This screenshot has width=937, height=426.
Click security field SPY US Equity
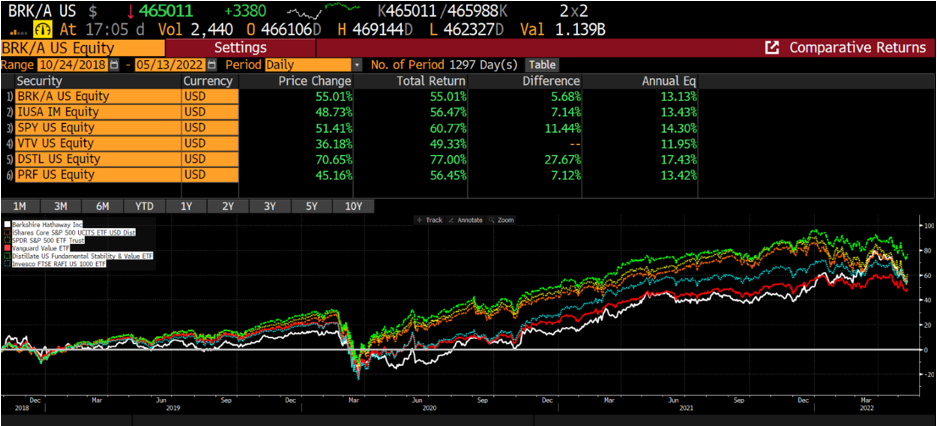coord(98,128)
